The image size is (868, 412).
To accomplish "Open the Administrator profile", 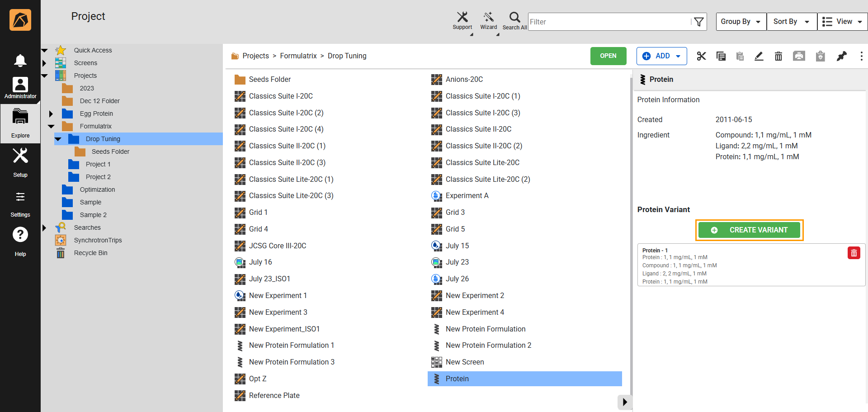I will (x=20, y=88).
